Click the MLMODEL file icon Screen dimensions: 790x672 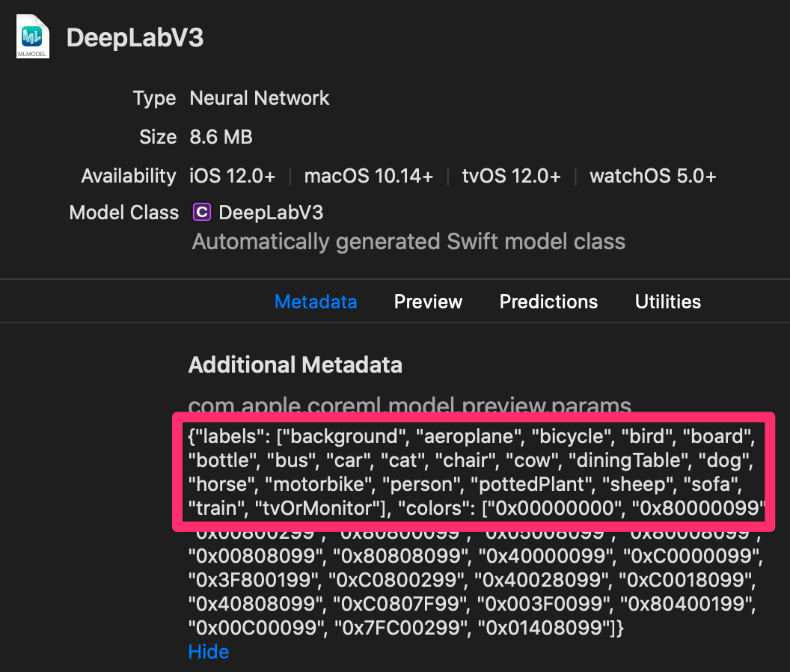(x=32, y=37)
